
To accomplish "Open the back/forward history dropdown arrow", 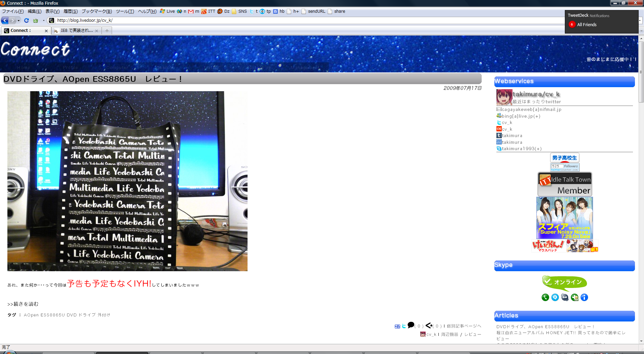I will (x=18, y=20).
